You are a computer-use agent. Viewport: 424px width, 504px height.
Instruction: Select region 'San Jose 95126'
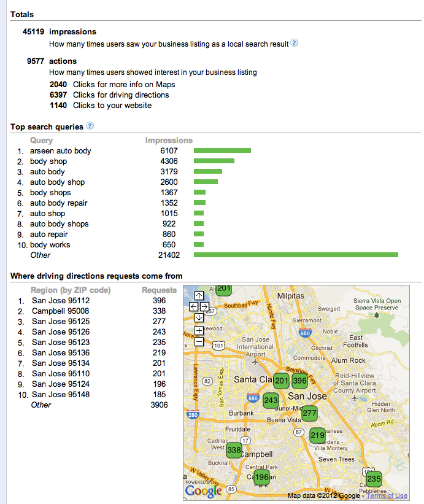click(61, 331)
